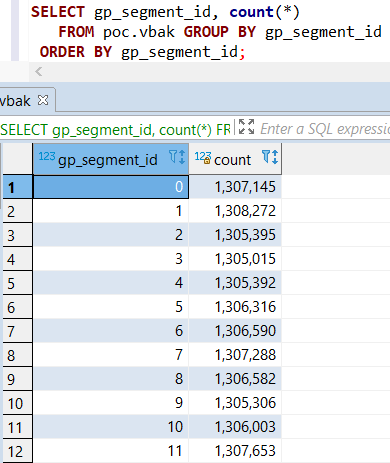Click gp_segment_id cell with value 11
This screenshot has width=390, height=463.
coord(111,451)
